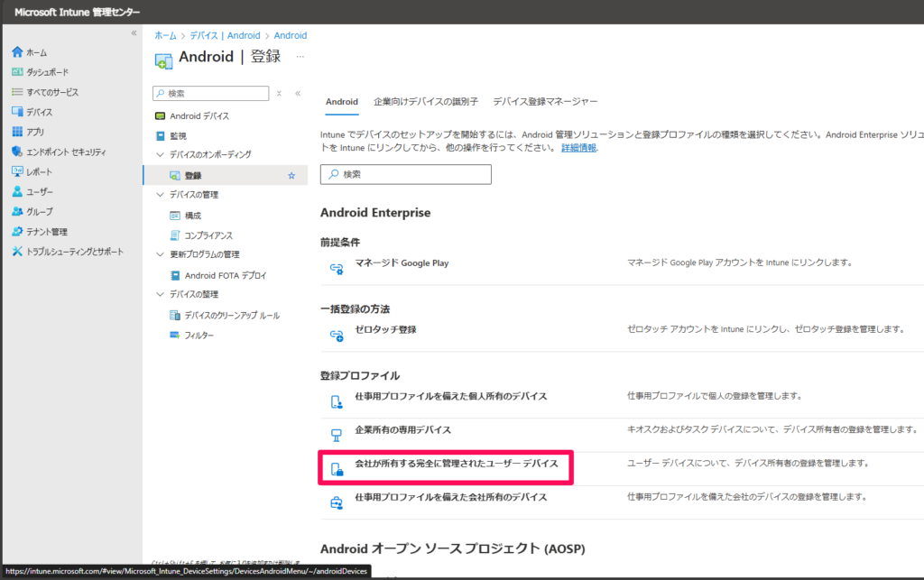Collapse the デバイスの管理 section
The width and height of the screenshot is (924, 580).
point(160,194)
